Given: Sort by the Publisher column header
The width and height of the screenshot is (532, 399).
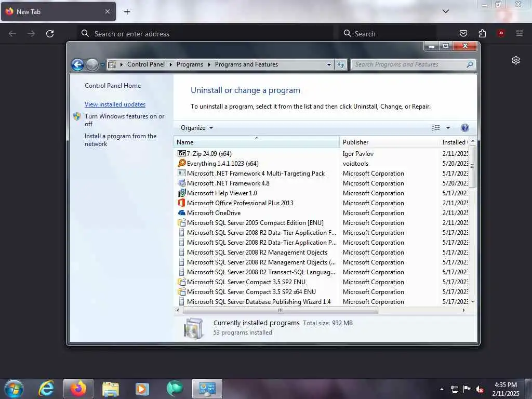Looking at the screenshot, I should click(389, 142).
